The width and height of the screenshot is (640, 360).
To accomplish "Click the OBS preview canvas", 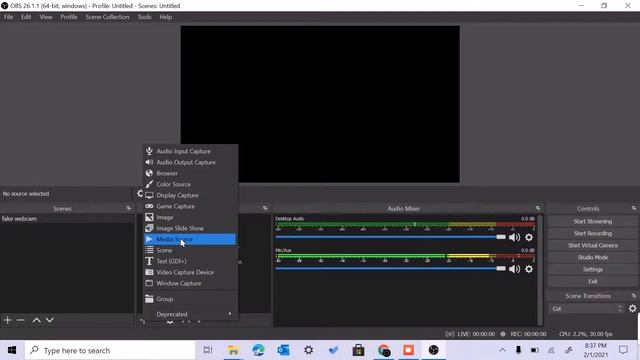I will (320, 104).
